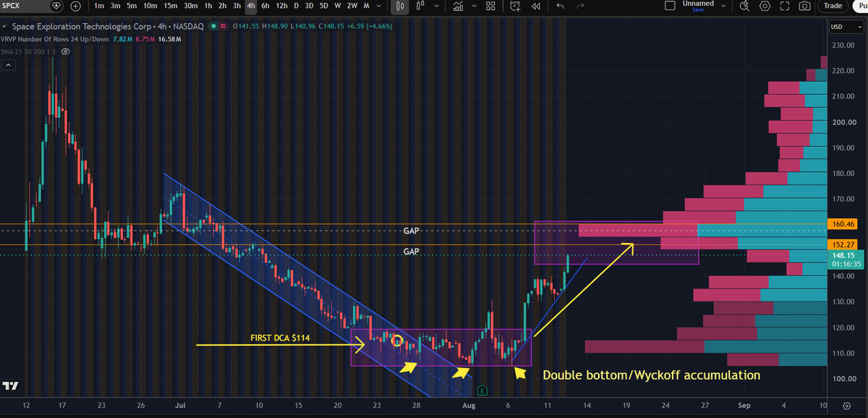This screenshot has height=418, width=868.
Task: Select the 2W timeframe
Action: click(x=352, y=6)
